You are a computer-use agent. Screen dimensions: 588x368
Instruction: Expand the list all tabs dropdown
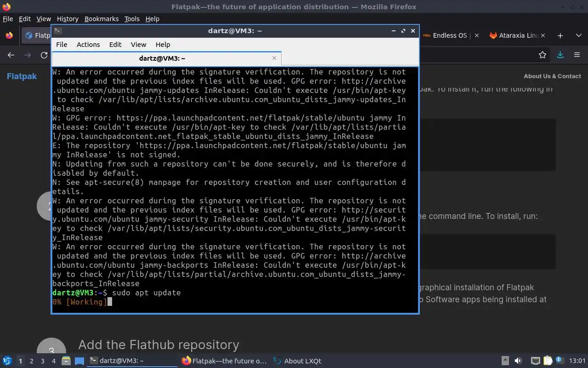pyautogui.click(x=578, y=35)
